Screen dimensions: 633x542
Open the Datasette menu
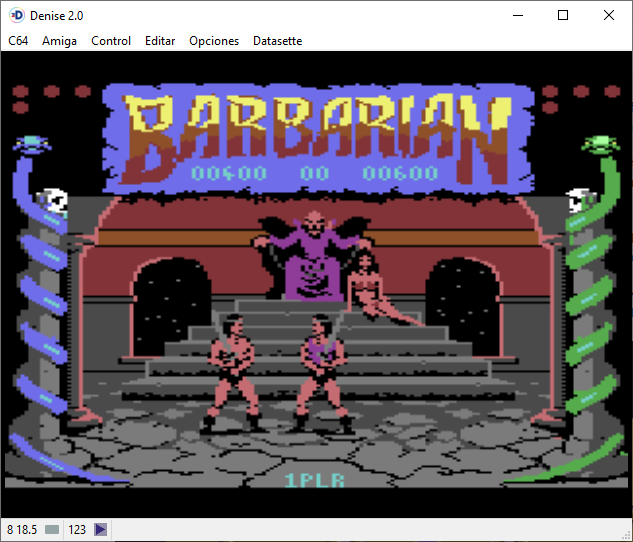click(x=277, y=41)
